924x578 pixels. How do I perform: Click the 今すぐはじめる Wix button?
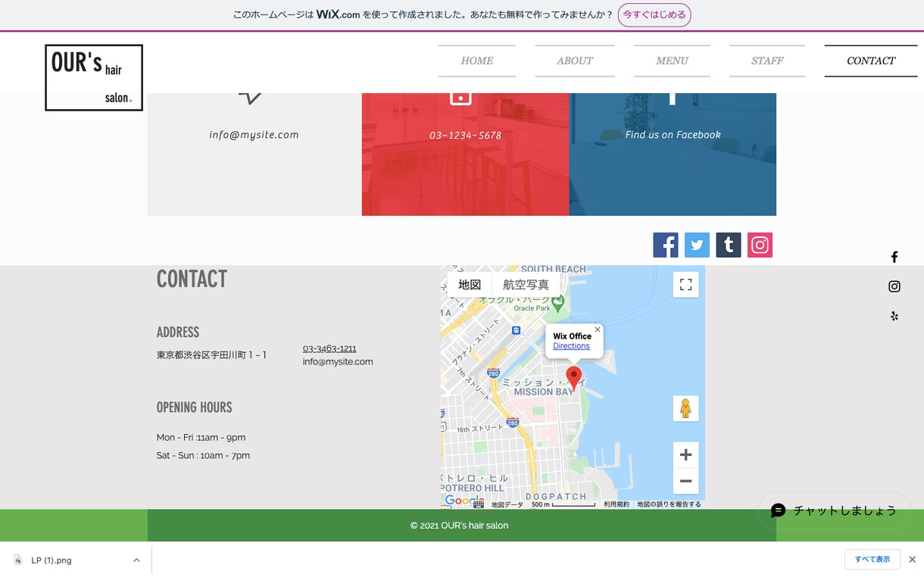(654, 15)
